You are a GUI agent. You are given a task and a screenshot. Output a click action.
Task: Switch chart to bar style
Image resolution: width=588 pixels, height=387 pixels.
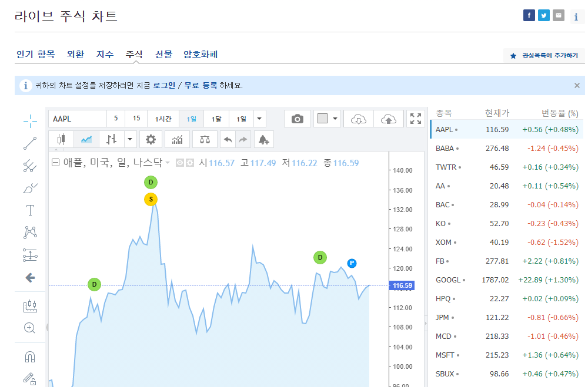(111, 140)
